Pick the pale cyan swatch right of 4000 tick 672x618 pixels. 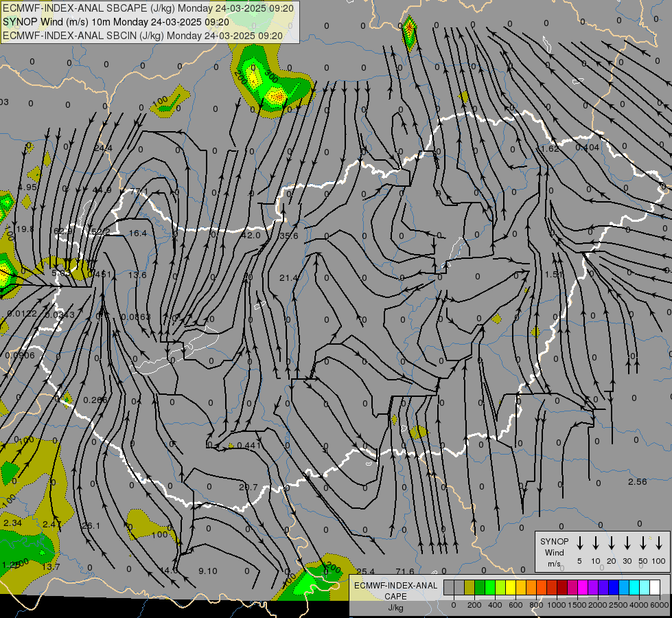[x=644, y=588]
